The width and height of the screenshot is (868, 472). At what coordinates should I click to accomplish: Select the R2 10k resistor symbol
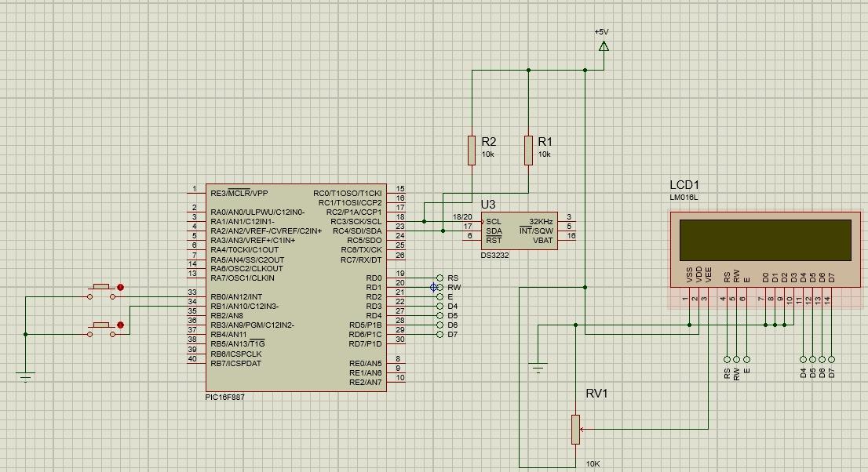pyautogui.click(x=472, y=151)
